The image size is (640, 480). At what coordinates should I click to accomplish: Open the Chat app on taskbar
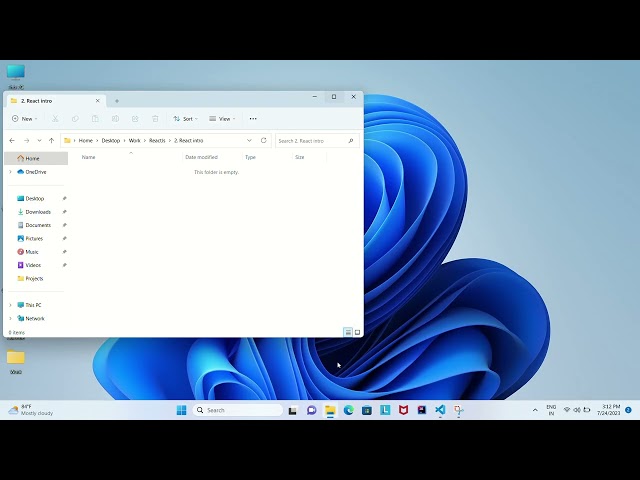click(311, 410)
